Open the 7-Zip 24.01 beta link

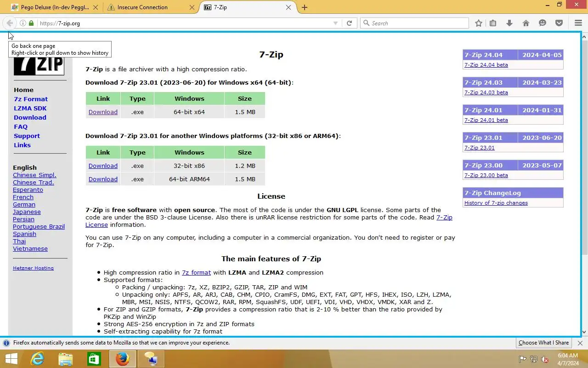click(x=486, y=120)
